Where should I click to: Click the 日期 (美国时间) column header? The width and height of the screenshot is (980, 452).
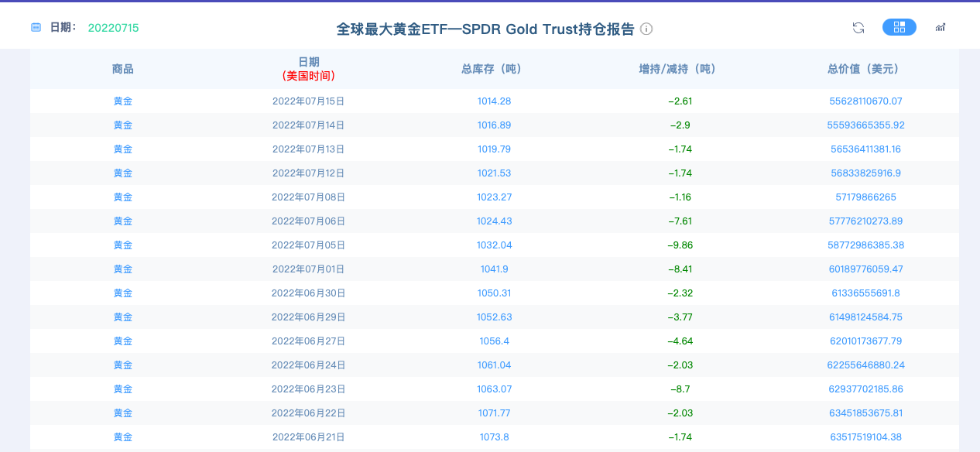[309, 69]
